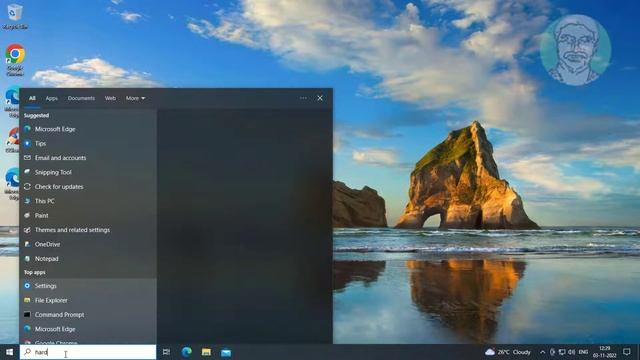Launch Edge from the taskbar
Screen dimensions: 640x360
pyautogui.click(x=187, y=352)
